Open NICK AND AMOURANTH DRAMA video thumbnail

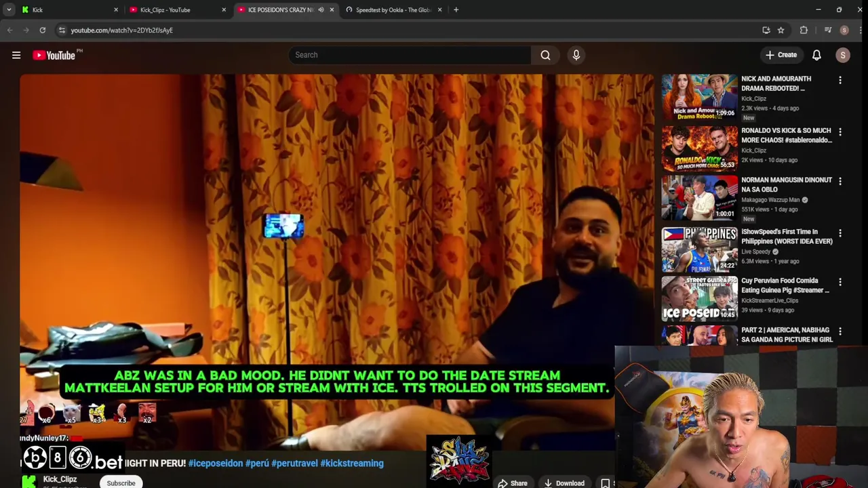click(x=699, y=97)
